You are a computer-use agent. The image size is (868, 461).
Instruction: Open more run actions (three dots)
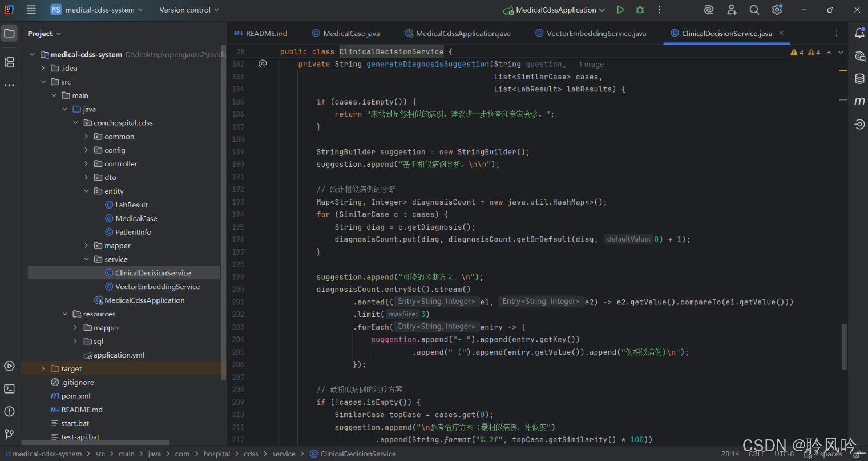[659, 10]
